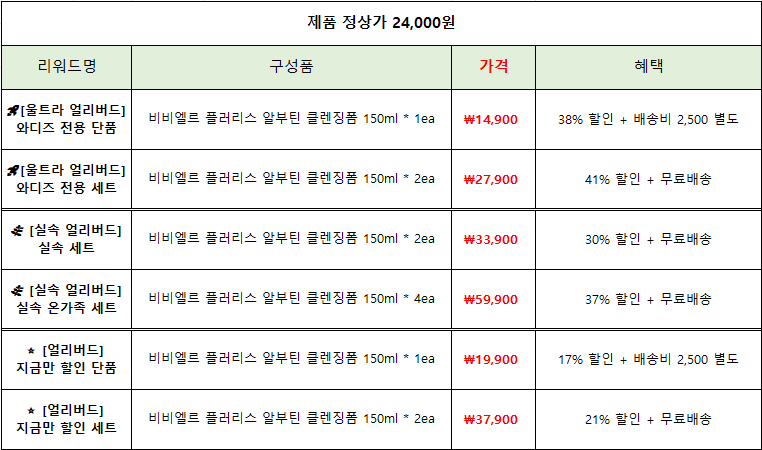This screenshot has width=762, height=450.
Task: Click the 41% 할인 + 무료배송 benefit cell
Action: tap(648, 179)
